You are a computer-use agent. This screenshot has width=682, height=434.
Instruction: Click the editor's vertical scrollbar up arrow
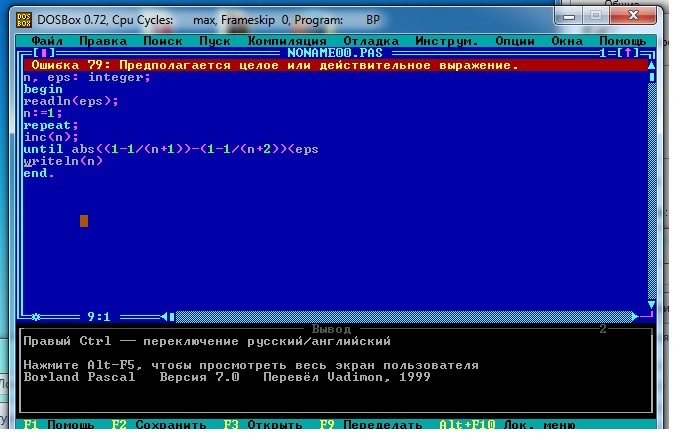point(650,64)
